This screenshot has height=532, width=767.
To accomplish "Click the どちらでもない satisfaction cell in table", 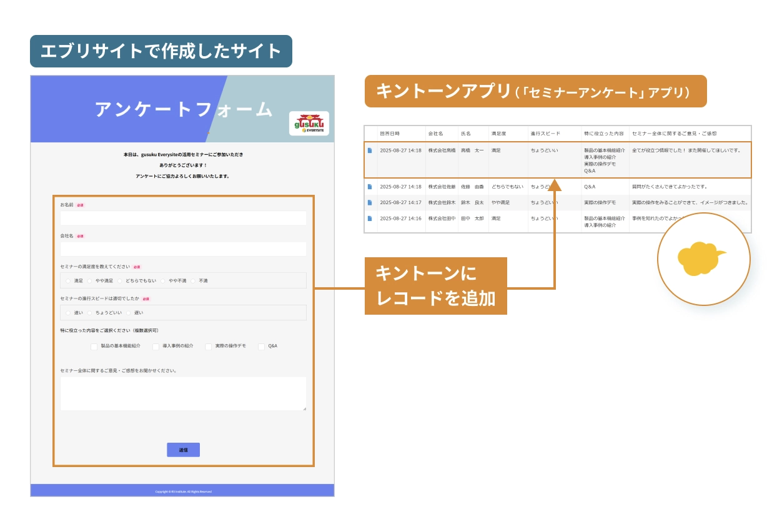I will [x=507, y=187].
